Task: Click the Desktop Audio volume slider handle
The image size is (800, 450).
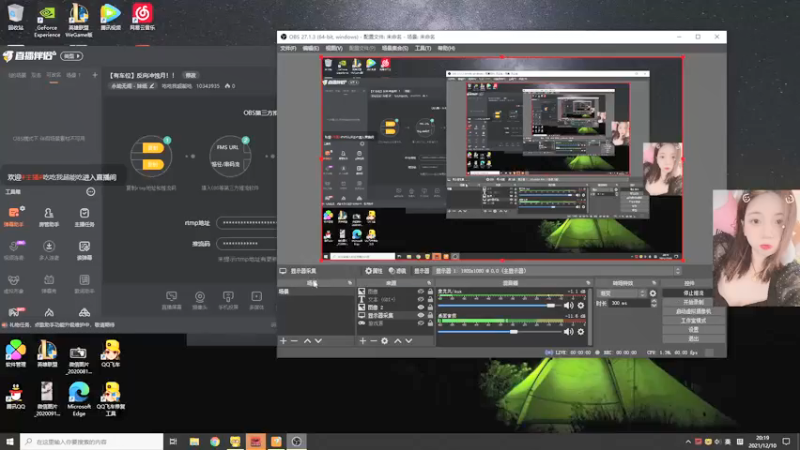Action: [x=514, y=332]
